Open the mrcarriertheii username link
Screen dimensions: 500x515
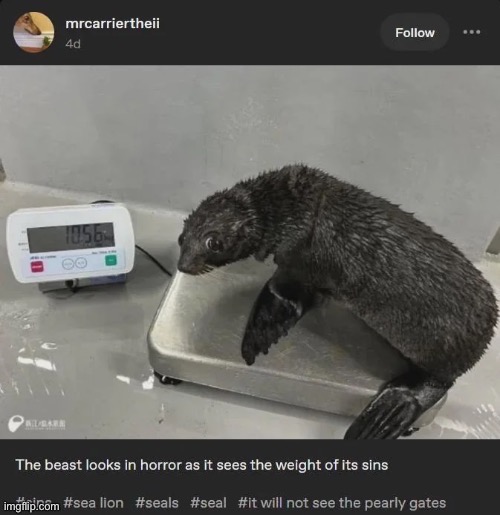pyautogui.click(x=113, y=23)
